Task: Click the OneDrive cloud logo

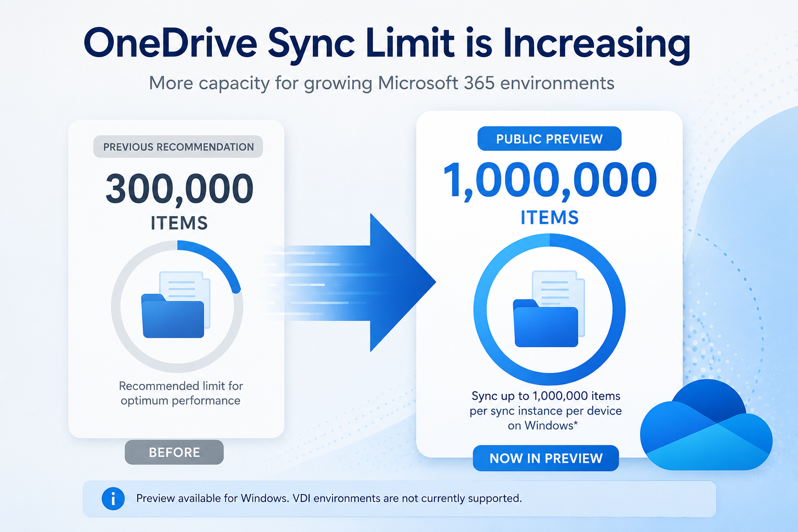Action: (706, 425)
